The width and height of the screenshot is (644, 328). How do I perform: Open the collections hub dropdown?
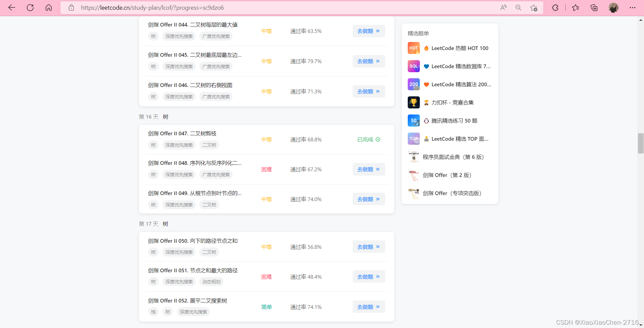594,7
